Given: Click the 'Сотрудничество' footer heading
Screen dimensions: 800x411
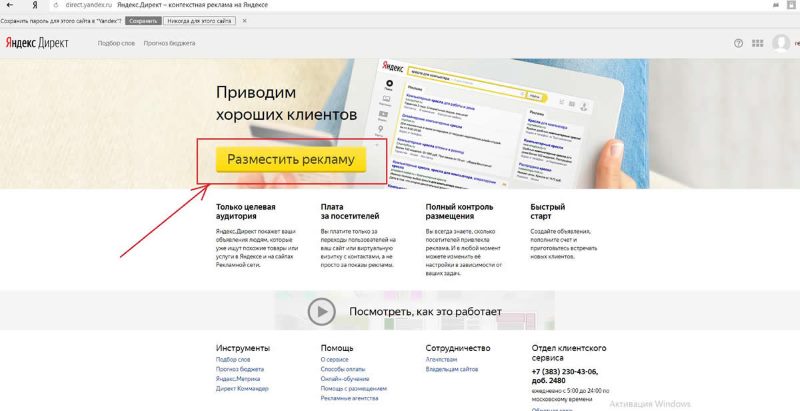Looking at the screenshot, I should (x=458, y=348).
